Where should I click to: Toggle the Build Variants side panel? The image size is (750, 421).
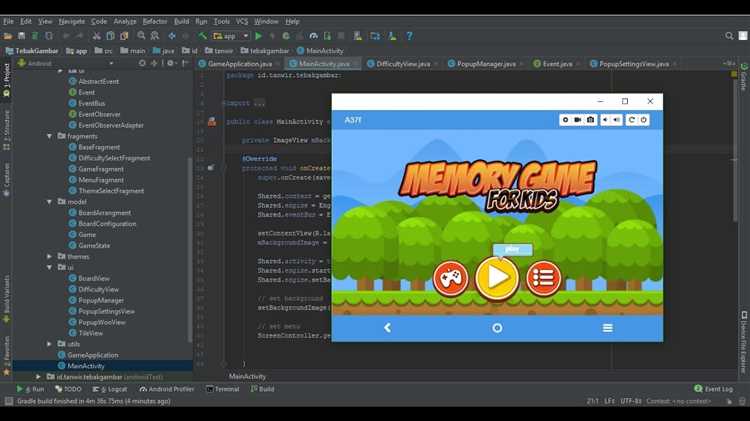[x=6, y=294]
